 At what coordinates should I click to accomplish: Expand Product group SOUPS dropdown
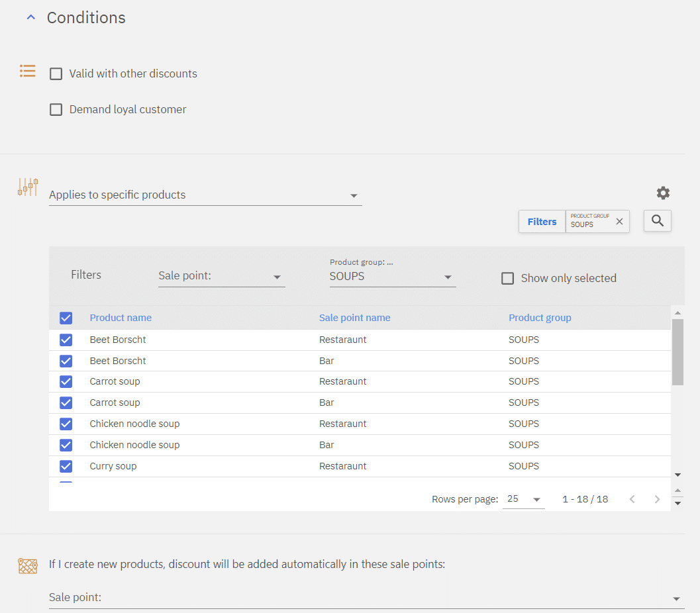pos(392,277)
